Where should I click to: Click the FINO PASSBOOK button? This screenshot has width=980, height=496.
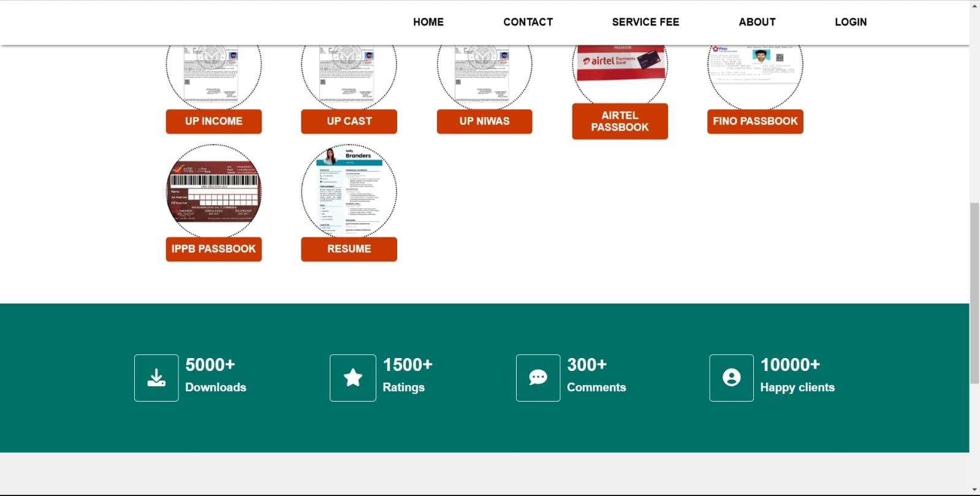[x=755, y=121]
